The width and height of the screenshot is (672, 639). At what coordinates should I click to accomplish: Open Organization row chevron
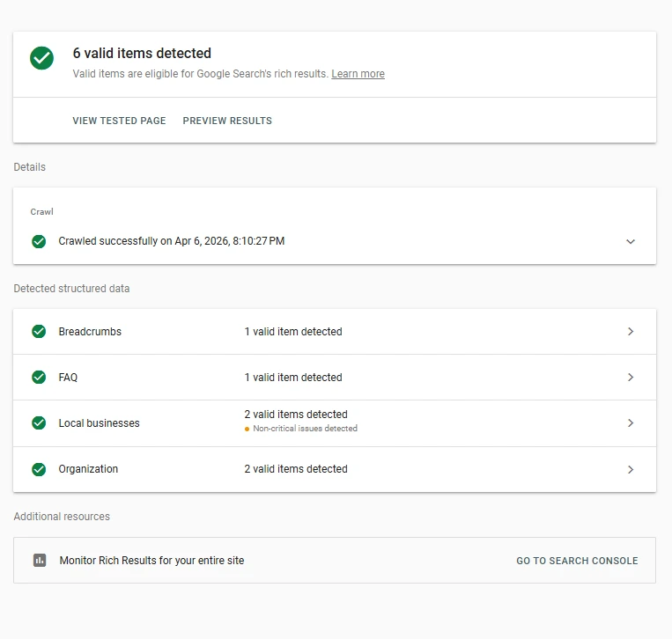pos(631,469)
